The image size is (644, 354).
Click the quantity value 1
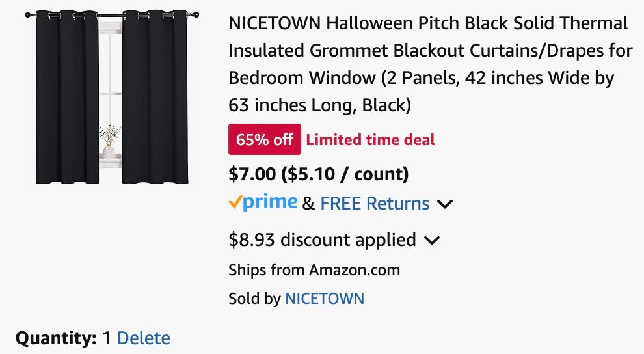point(107,338)
